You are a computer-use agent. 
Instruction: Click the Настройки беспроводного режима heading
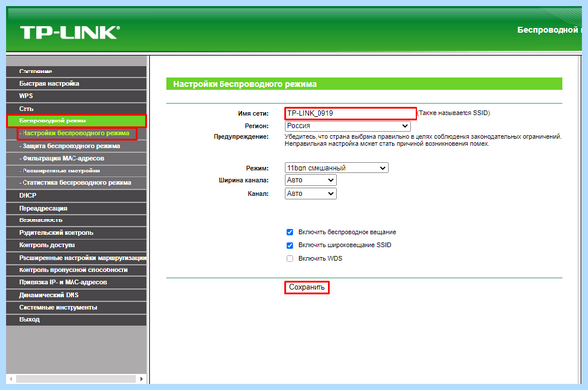tap(245, 84)
